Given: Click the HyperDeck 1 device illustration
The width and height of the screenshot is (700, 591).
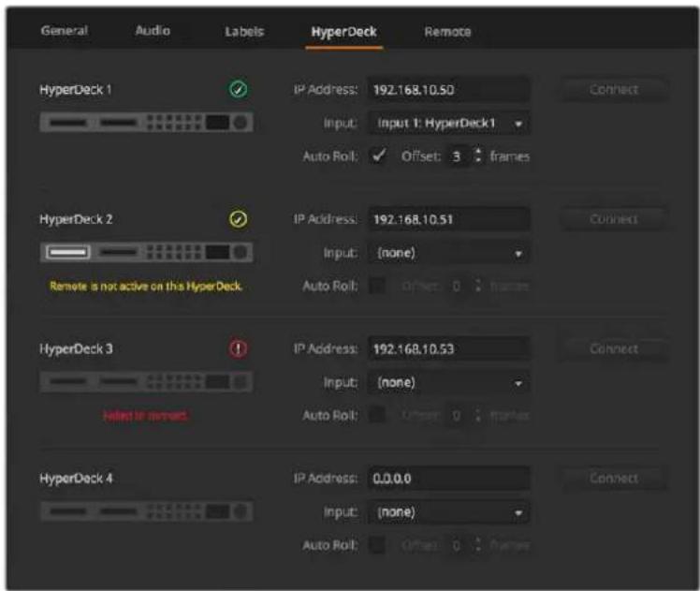Looking at the screenshot, I should click(x=146, y=123).
